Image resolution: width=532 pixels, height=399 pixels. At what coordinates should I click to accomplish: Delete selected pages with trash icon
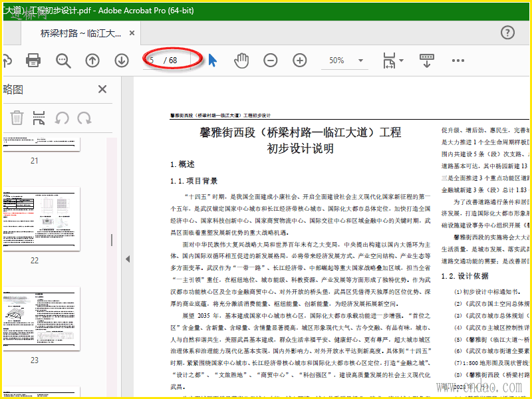coord(17,118)
